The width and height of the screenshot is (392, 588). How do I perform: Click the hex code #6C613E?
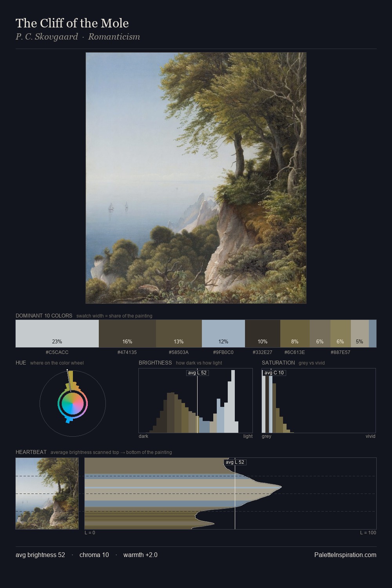click(295, 352)
